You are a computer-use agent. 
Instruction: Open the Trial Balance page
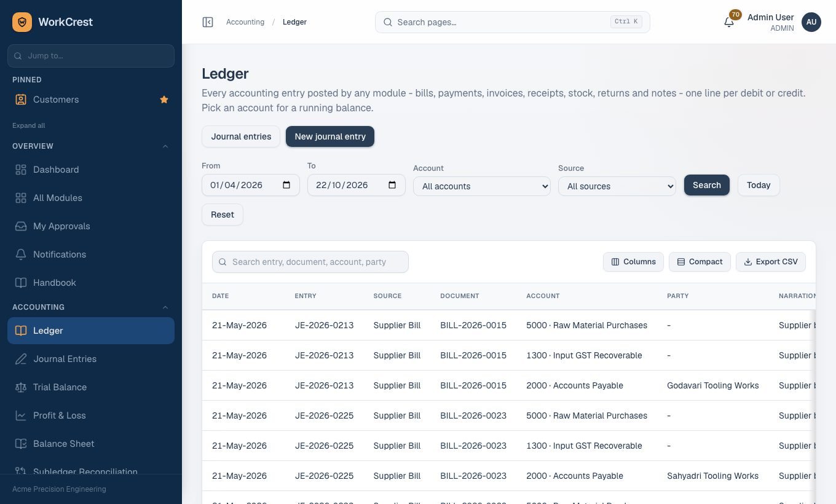coord(91,387)
